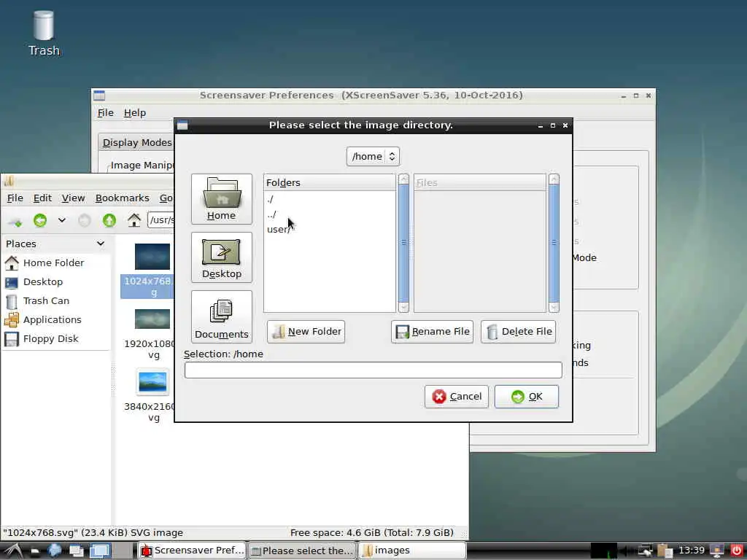
Task: Launch the web browser globe icon
Action: 54,551
